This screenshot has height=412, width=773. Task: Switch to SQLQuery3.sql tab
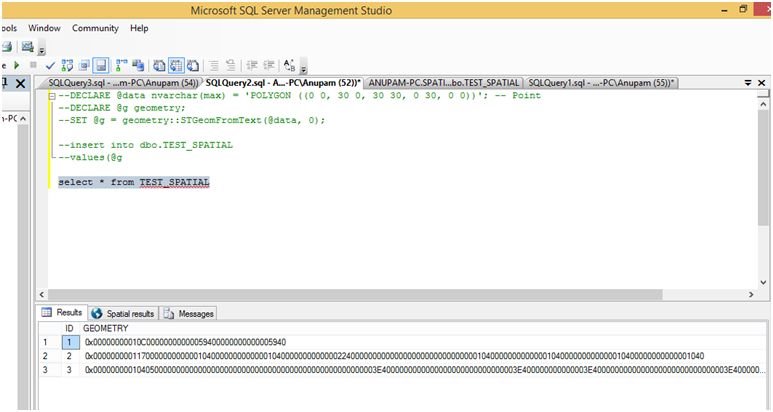pyautogui.click(x=118, y=82)
